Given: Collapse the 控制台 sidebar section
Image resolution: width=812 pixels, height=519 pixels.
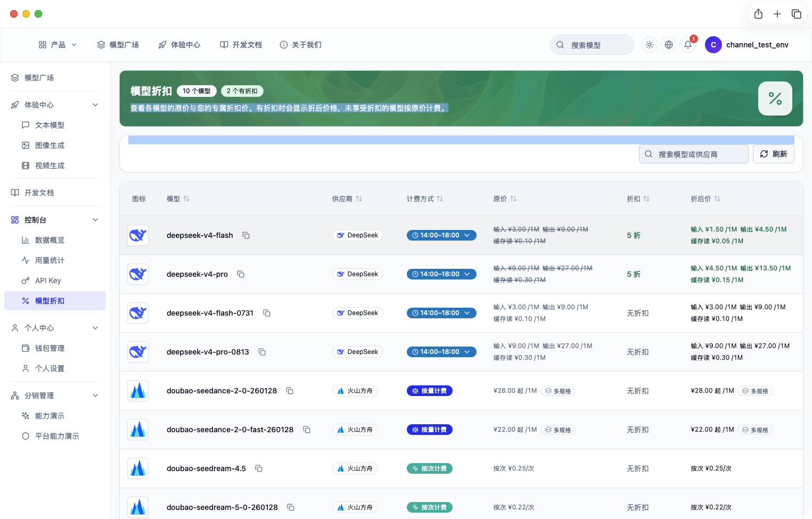Looking at the screenshot, I should pos(95,220).
